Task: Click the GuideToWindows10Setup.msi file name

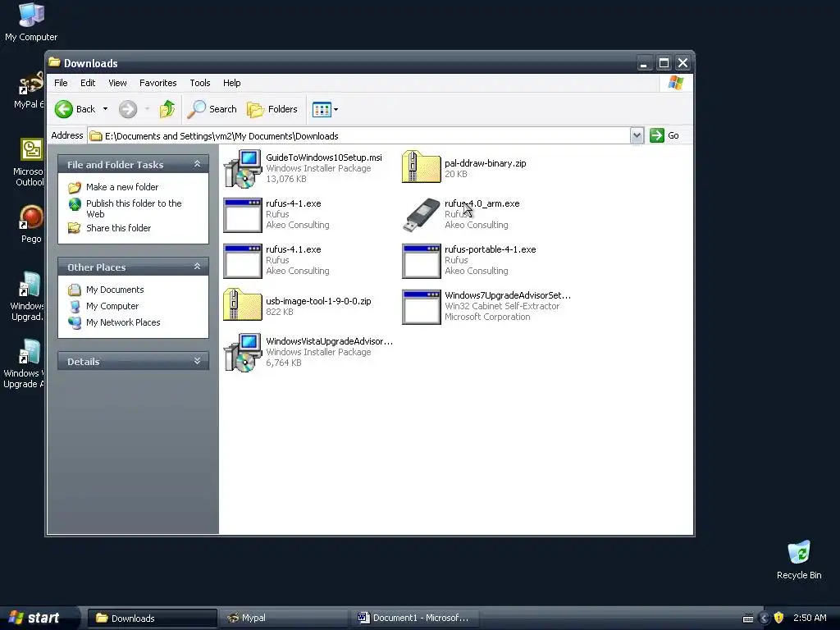Action: pos(323,157)
